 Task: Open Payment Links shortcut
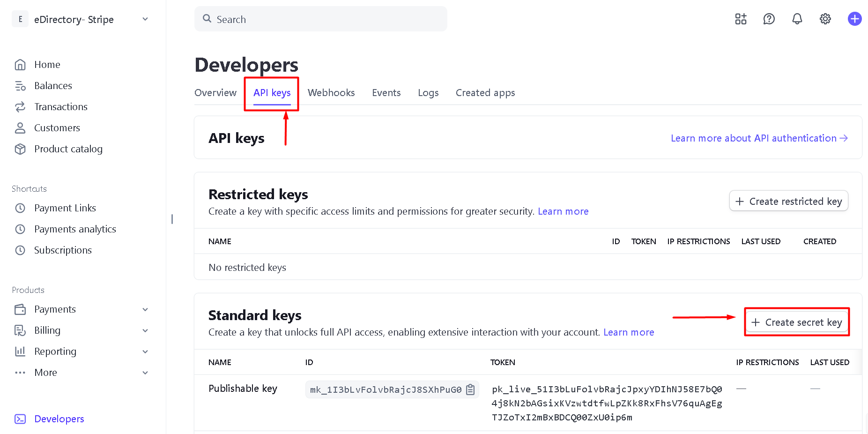[x=65, y=208]
